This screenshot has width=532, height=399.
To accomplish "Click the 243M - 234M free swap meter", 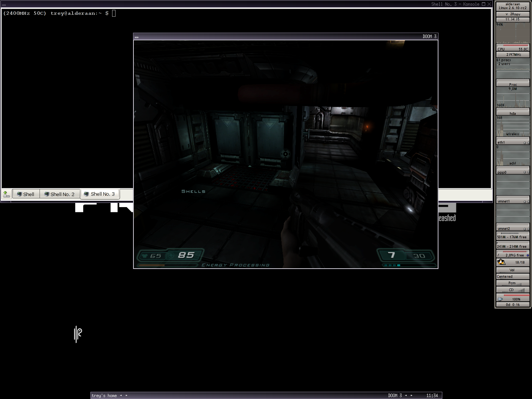I will tap(513, 245).
